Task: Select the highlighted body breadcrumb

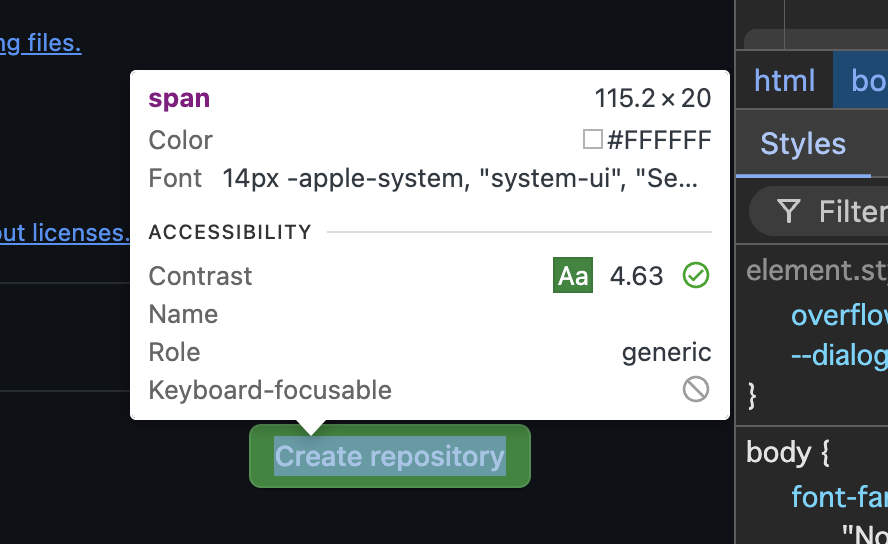Action: 861,81
